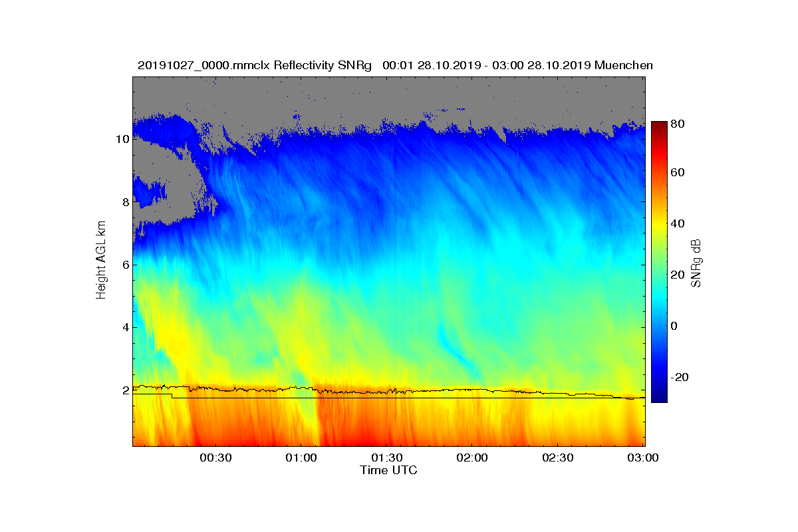Click the colorbar value '60'
Image resolution: width=798 pixels, height=532 pixels.
pyautogui.click(x=679, y=173)
